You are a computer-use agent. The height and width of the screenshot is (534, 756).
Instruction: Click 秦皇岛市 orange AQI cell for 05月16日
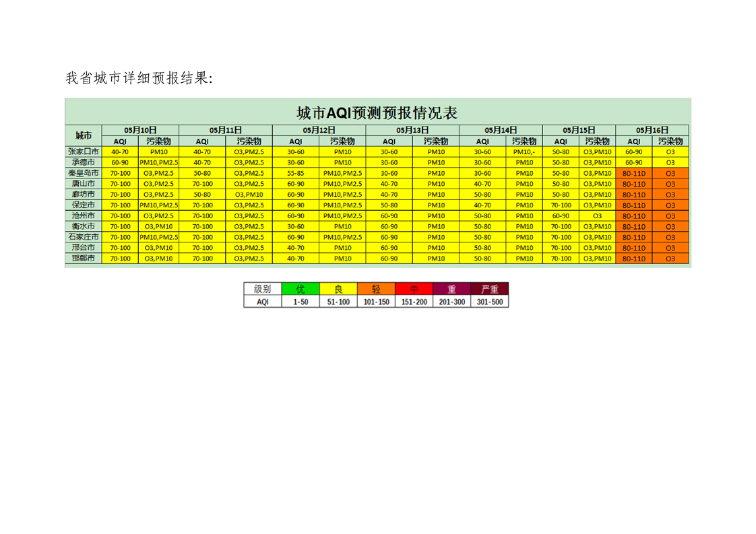(633, 174)
